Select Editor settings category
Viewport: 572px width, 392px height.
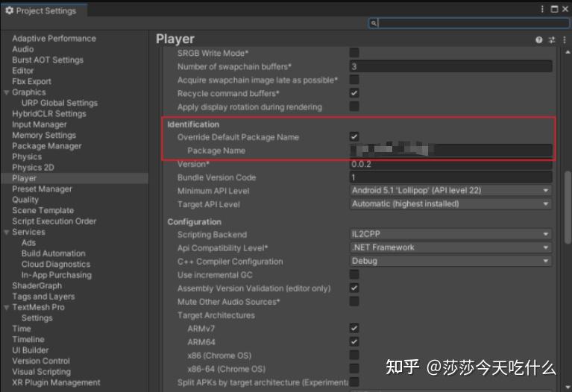point(22,71)
